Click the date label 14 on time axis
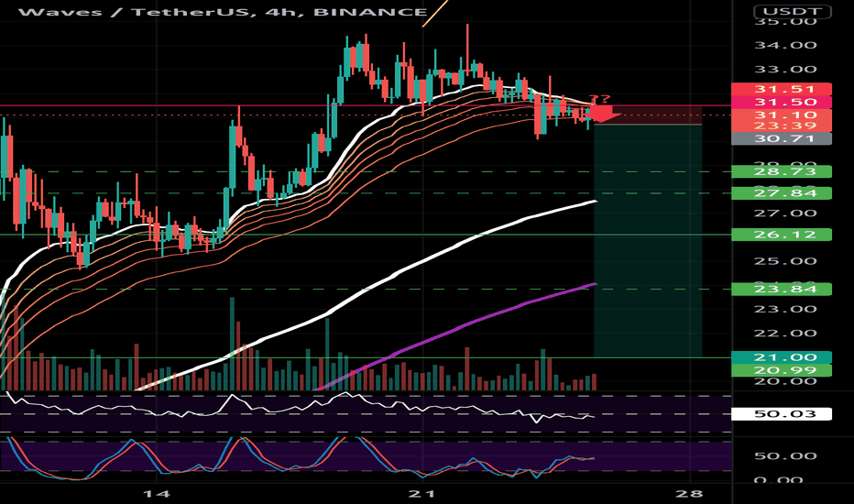Image resolution: width=854 pixels, height=504 pixels. [156, 494]
